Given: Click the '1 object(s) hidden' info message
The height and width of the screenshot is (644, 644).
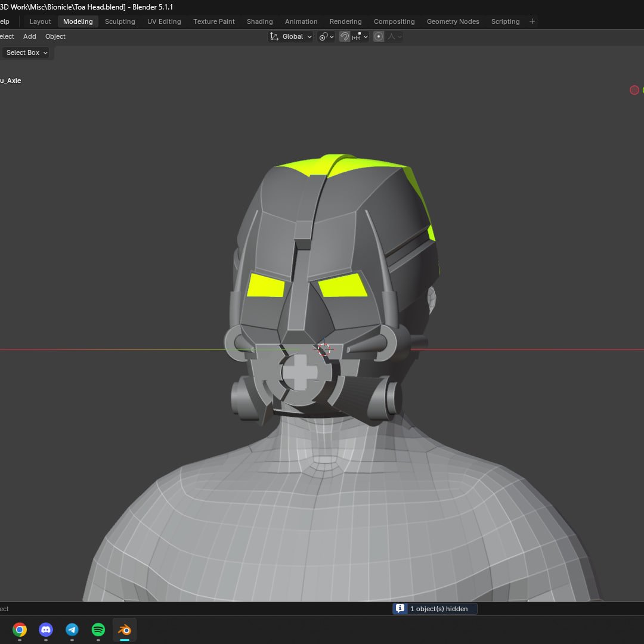Looking at the screenshot, I should 439,609.
